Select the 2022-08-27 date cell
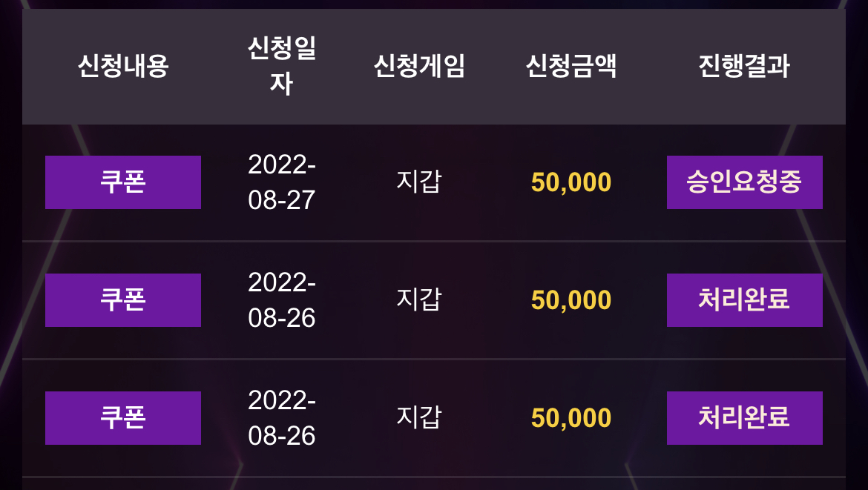This screenshot has width=868, height=490. tap(282, 182)
